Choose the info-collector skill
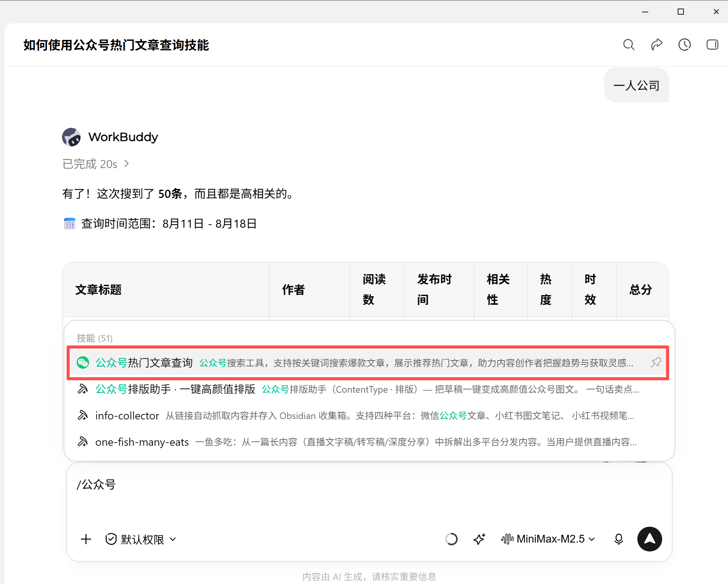The height and width of the screenshot is (584, 728). (x=368, y=416)
